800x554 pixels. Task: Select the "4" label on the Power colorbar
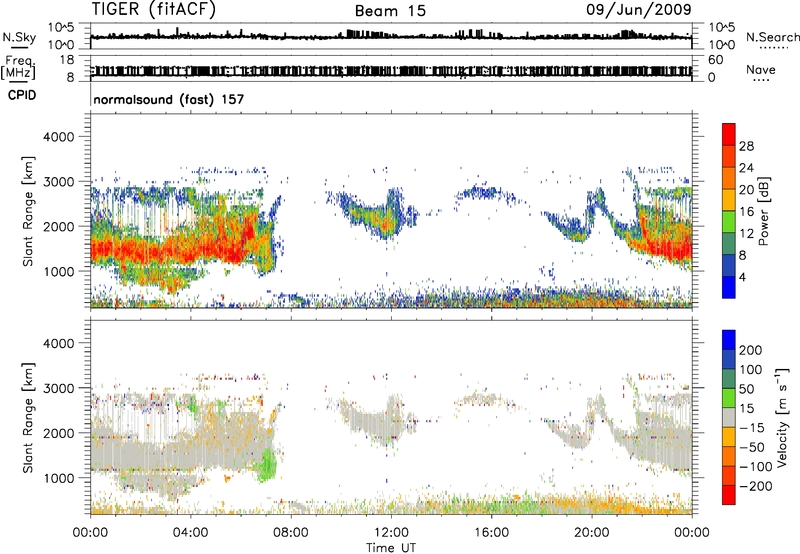coord(742,277)
